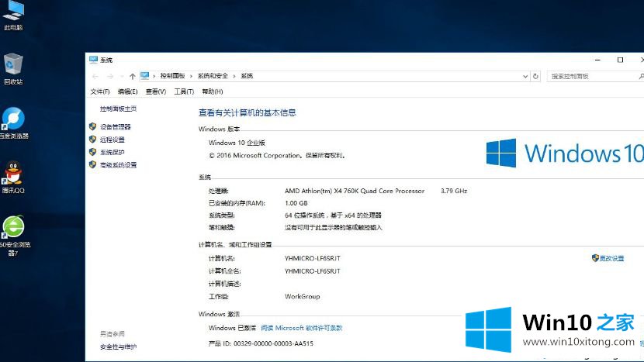Click the shield icon next to 高级系统设置
This screenshot has width=644, height=362.
pyautogui.click(x=93, y=164)
